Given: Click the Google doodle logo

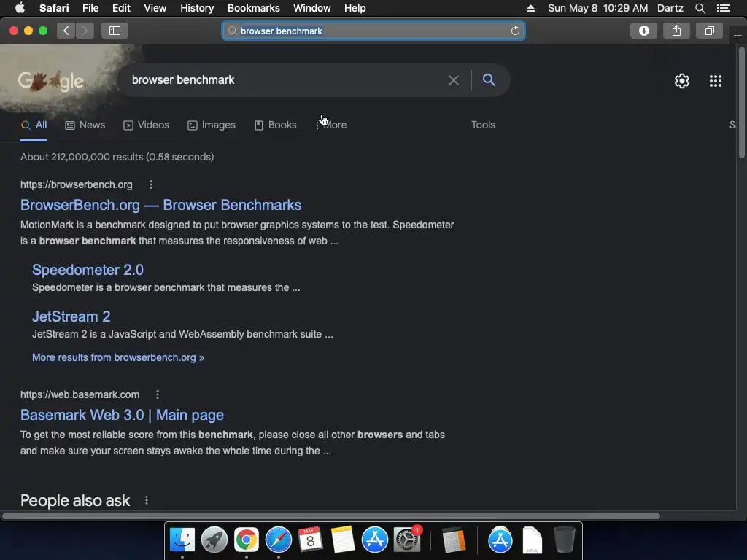Looking at the screenshot, I should coord(51,81).
